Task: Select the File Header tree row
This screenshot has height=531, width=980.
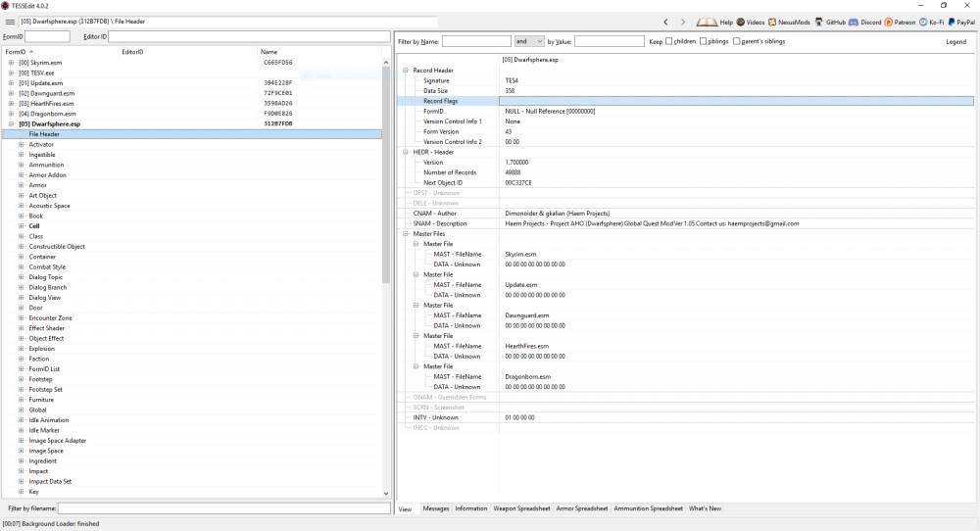Action: 192,134
